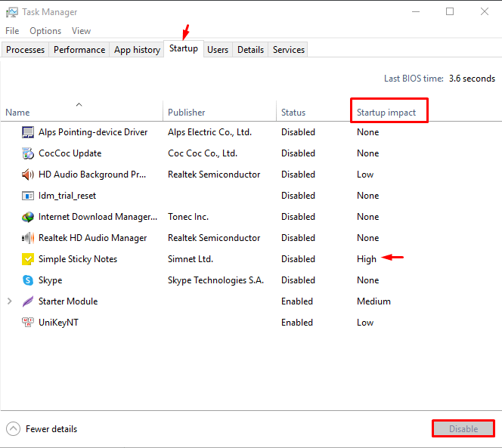The height and width of the screenshot is (448, 502).
Task: Click publisher Skype Technologies S.A.
Action: [x=215, y=280]
